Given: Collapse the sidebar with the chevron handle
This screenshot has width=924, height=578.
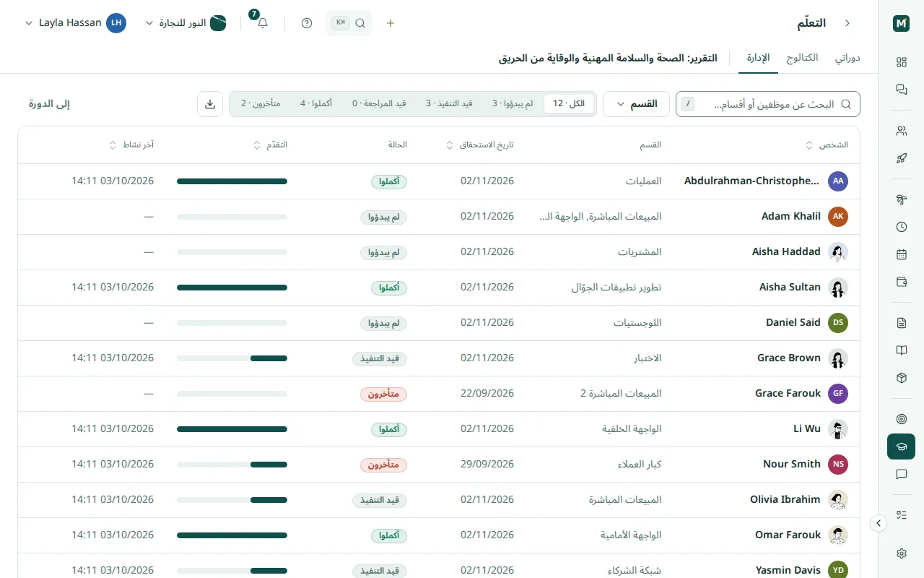Looking at the screenshot, I should [x=879, y=523].
